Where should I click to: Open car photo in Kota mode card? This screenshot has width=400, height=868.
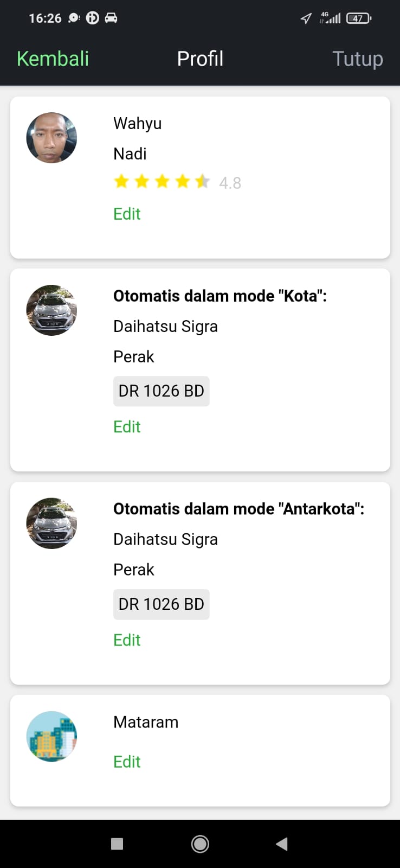tap(51, 310)
